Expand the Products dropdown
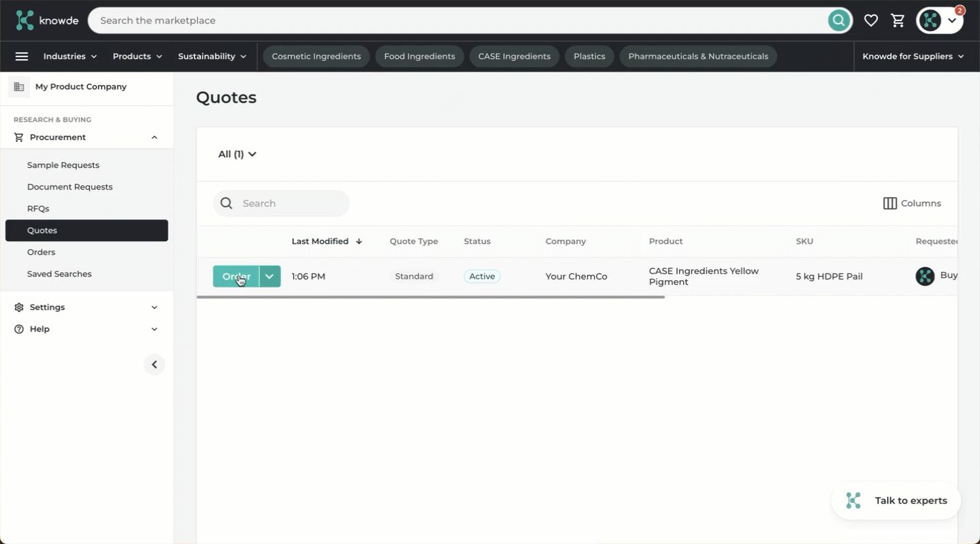 [137, 56]
